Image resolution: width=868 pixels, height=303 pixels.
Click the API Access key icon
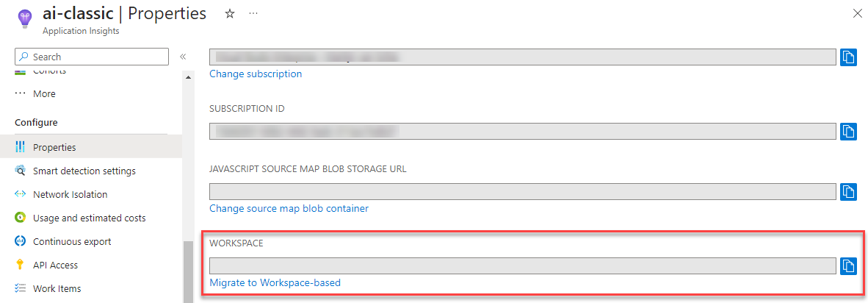point(21,265)
